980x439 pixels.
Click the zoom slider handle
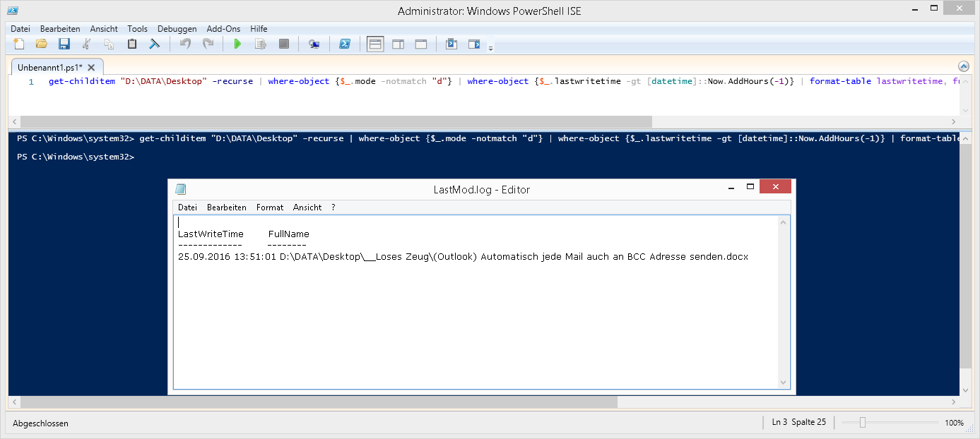(862, 423)
